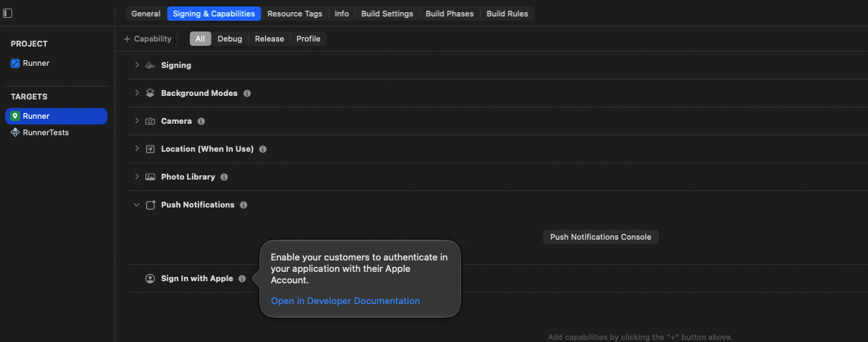Click the Background Modes title
This screenshot has width=868, height=342.
pos(200,93)
